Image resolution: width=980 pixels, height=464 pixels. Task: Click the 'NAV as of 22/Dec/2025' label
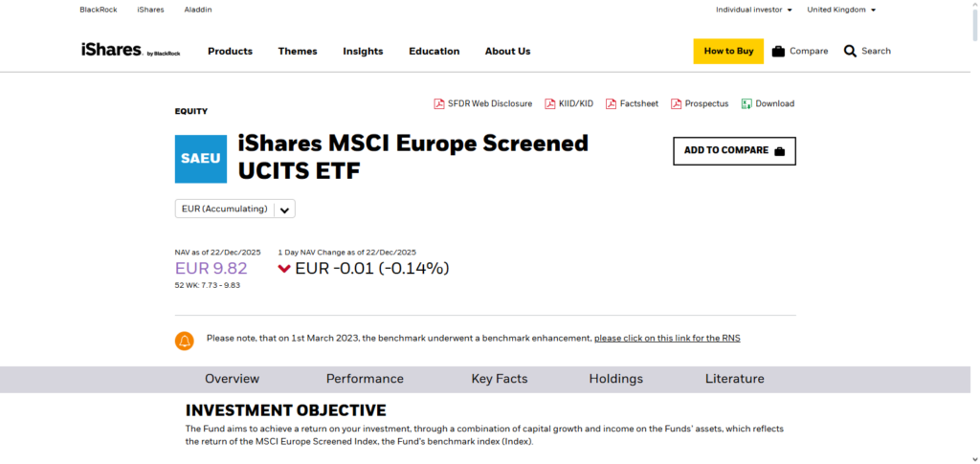[x=217, y=253]
